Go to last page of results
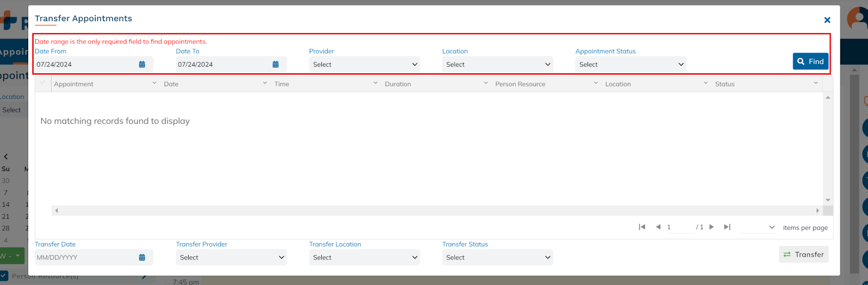Screen dimensions: 868x285 (727, 227)
